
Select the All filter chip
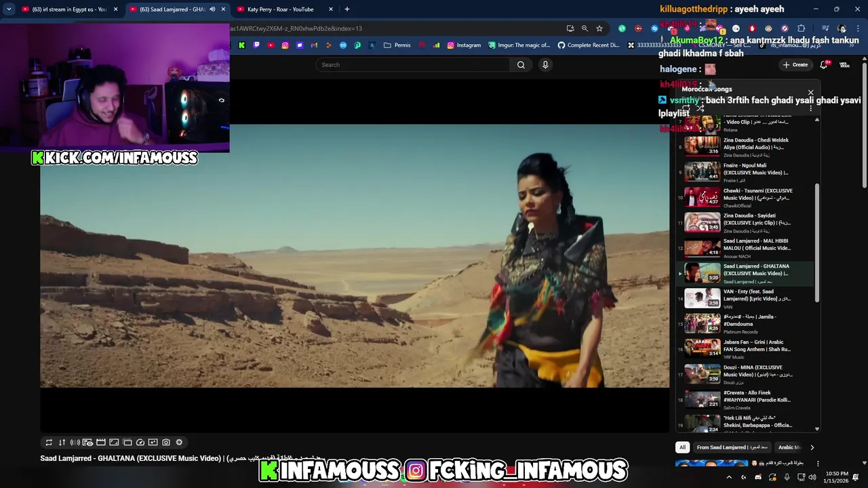point(682,447)
